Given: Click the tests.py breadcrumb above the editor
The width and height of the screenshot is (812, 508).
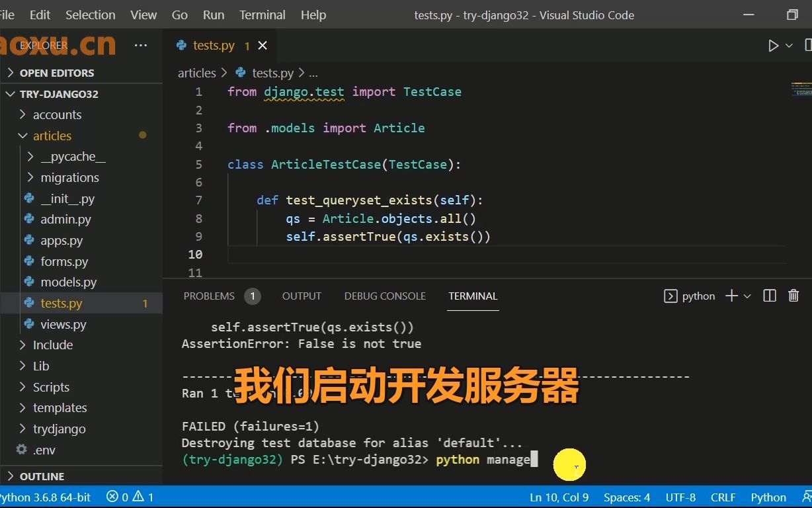Looking at the screenshot, I should (x=272, y=73).
